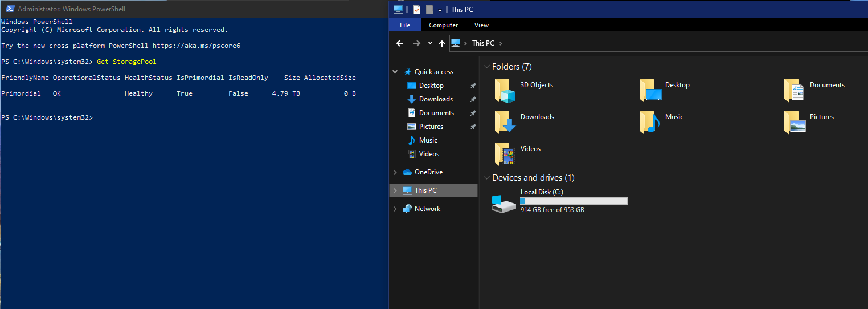Image resolution: width=868 pixels, height=309 pixels.
Task: Click the 'True' IsPrimordial value in PowerShell
Action: (x=185, y=93)
